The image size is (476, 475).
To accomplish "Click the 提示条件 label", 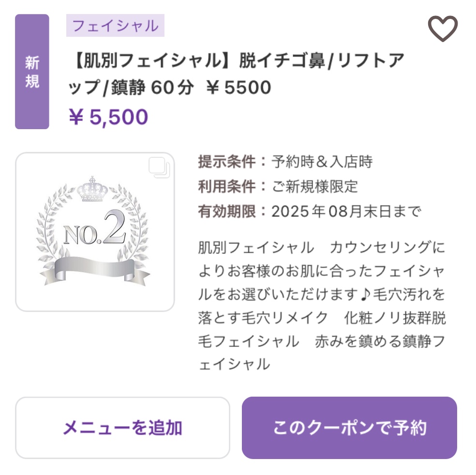I will tap(227, 162).
